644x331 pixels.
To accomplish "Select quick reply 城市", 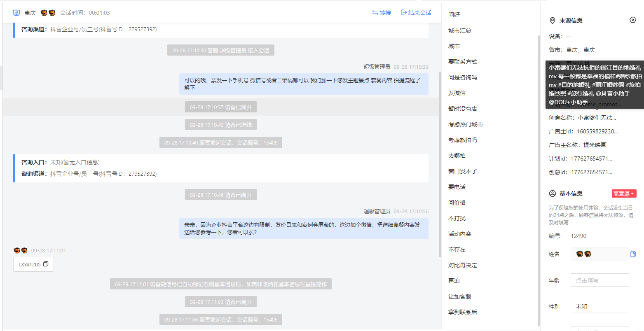I will pos(454,46).
